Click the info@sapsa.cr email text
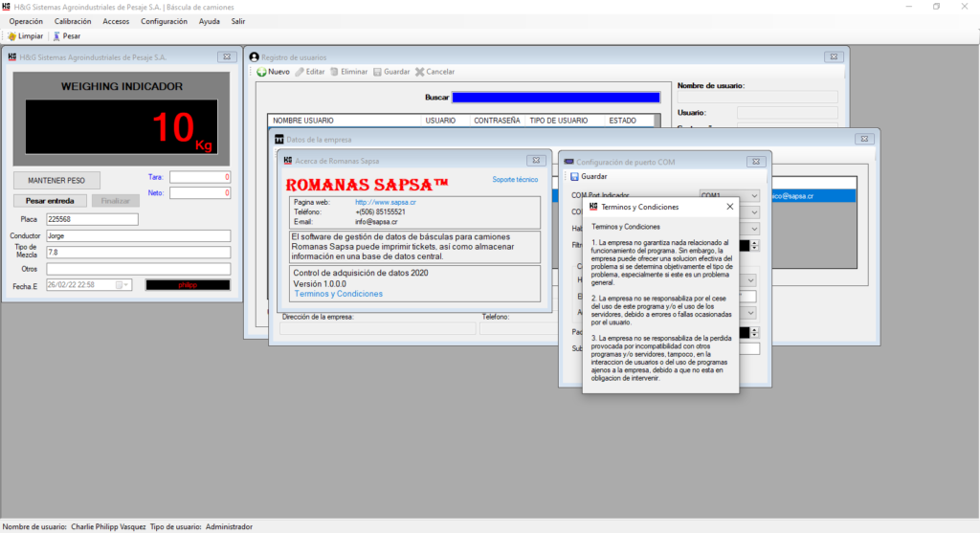Image resolution: width=980 pixels, height=533 pixels. point(376,222)
